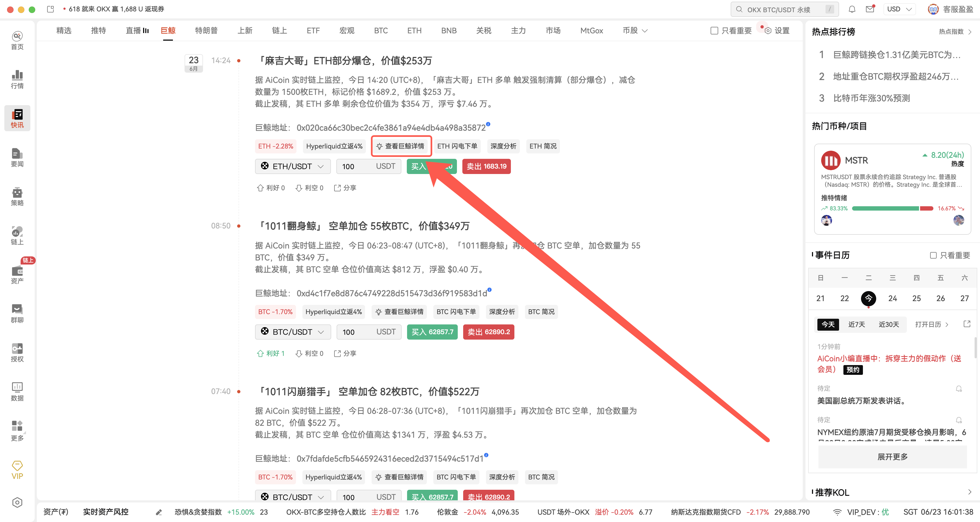Click Hyperliquid立返4% on 麻吉大哥 post
Screen dimensions: 980x522
(x=334, y=146)
